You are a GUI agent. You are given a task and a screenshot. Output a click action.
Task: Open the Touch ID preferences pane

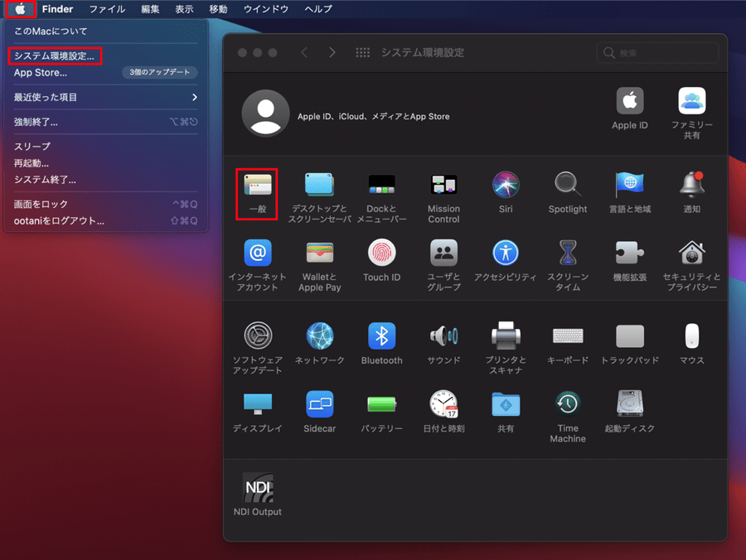coord(381,253)
